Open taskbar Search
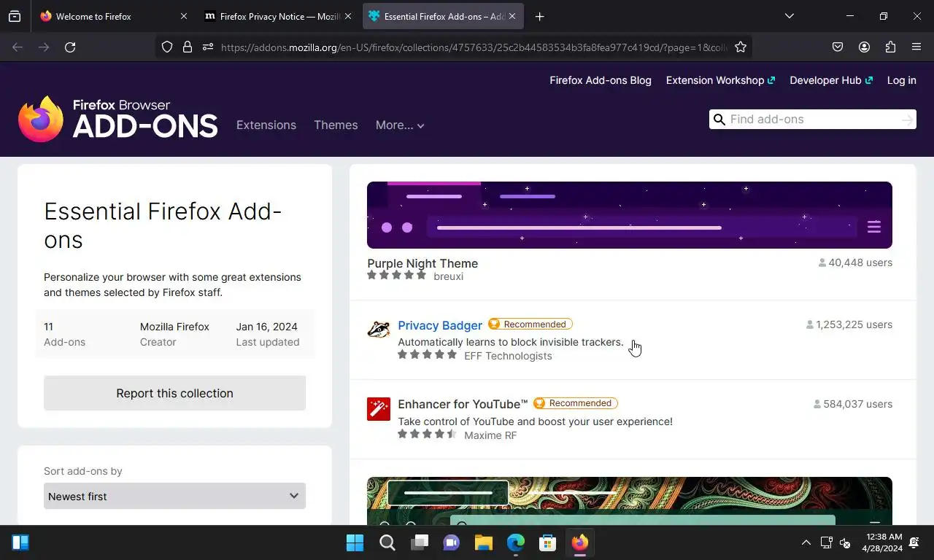 click(387, 542)
